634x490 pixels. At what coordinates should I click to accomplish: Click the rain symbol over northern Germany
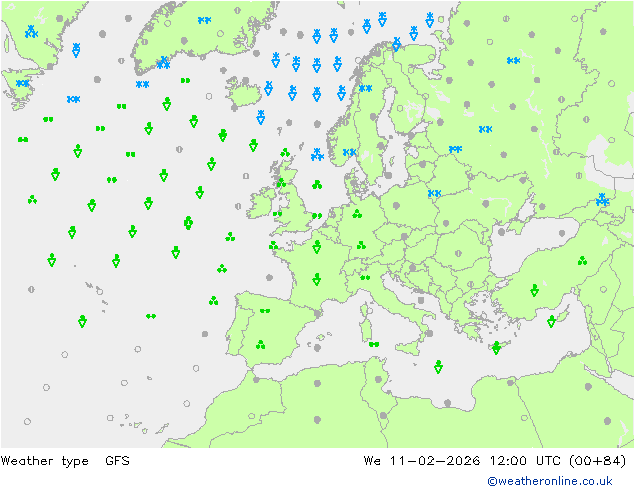(357, 213)
